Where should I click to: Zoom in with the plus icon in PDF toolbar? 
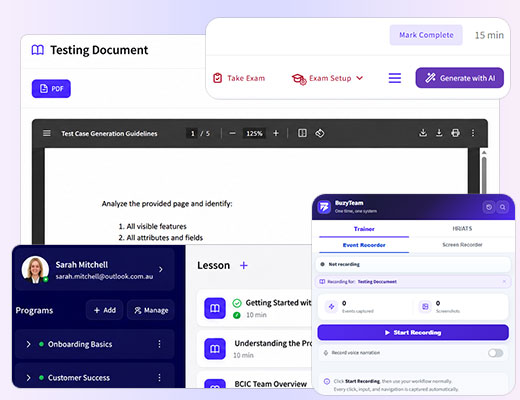click(x=276, y=133)
